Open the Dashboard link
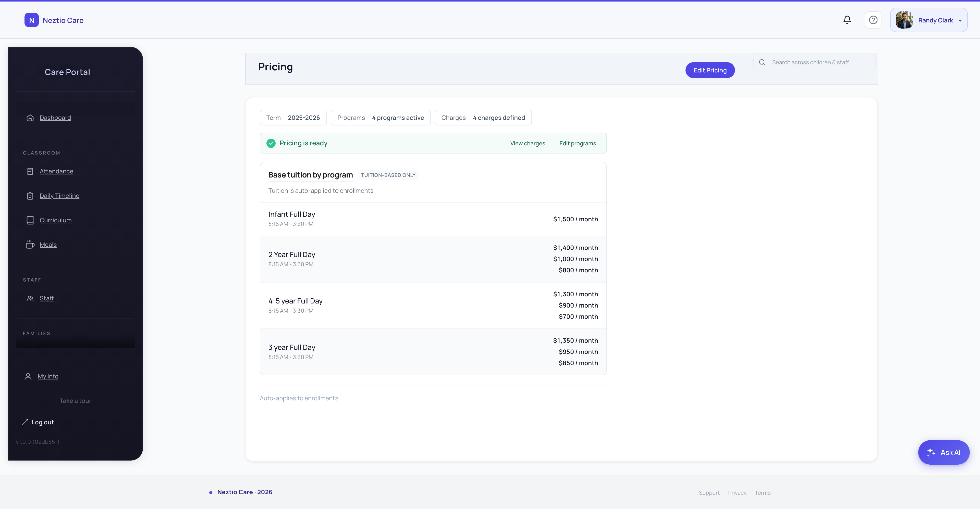 [55, 118]
